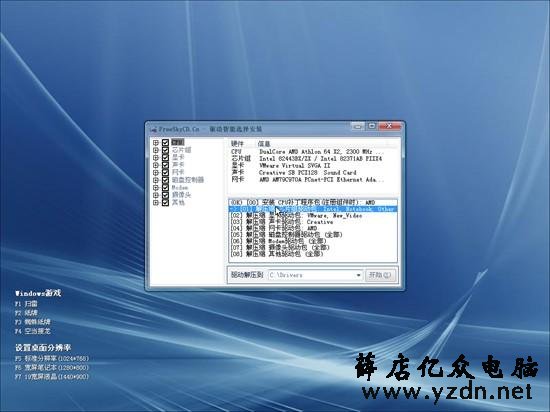Select task [02] VMware, New_Video
This screenshot has height=412, width=550.
coord(313,215)
